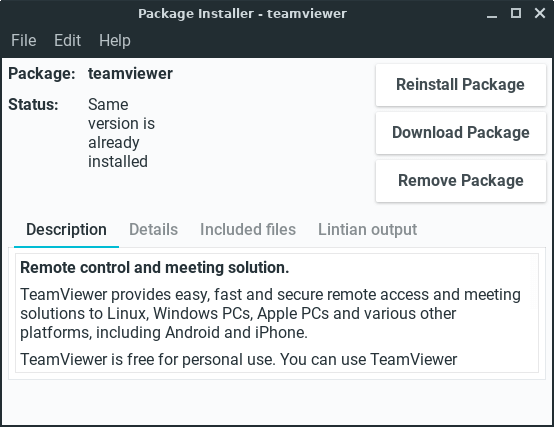Image resolution: width=554 pixels, height=427 pixels.
Task: Click the Download Package button
Action: click(461, 133)
